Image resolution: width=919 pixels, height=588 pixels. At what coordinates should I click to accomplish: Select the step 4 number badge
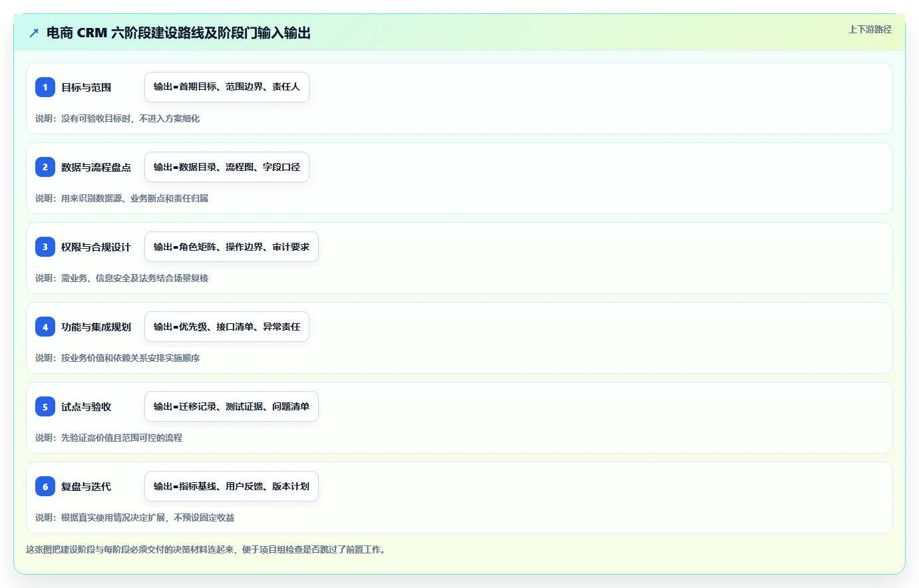coord(45,327)
